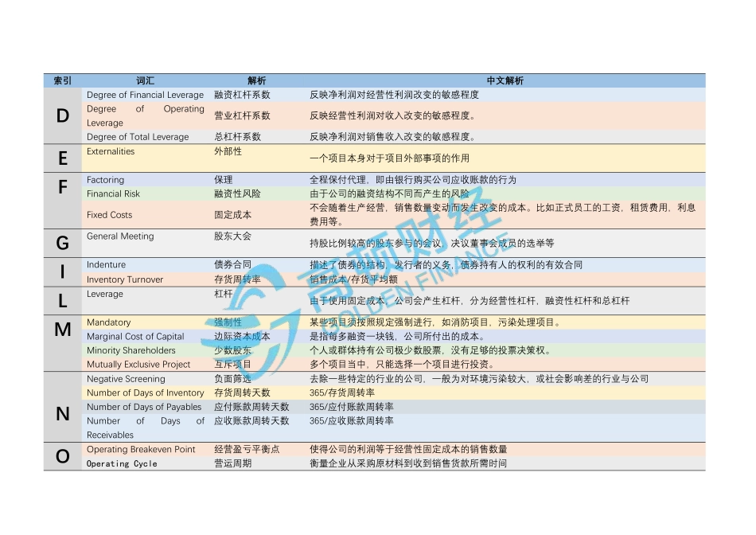Select the 'Inventory Turnover' term
Viewport: 756px width, 535px height.
pos(125,279)
